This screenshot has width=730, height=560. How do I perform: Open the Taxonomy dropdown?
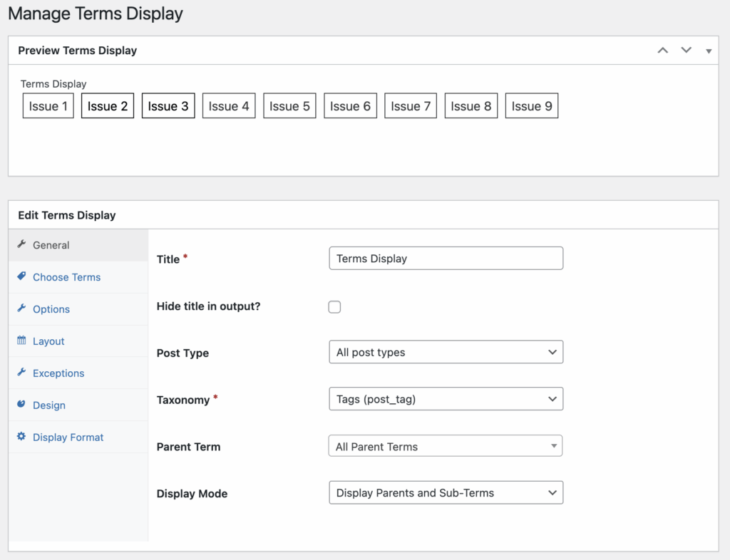tap(446, 399)
